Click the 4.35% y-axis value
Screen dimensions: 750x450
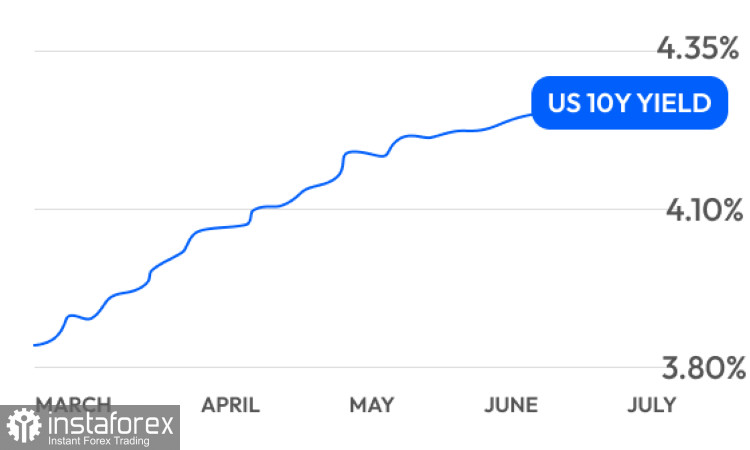click(698, 48)
